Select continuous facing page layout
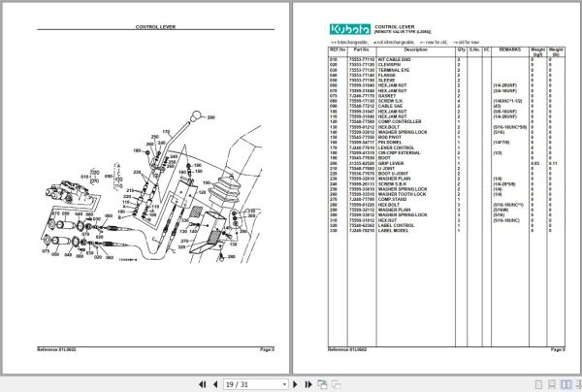582x392 pixels. tap(578, 384)
